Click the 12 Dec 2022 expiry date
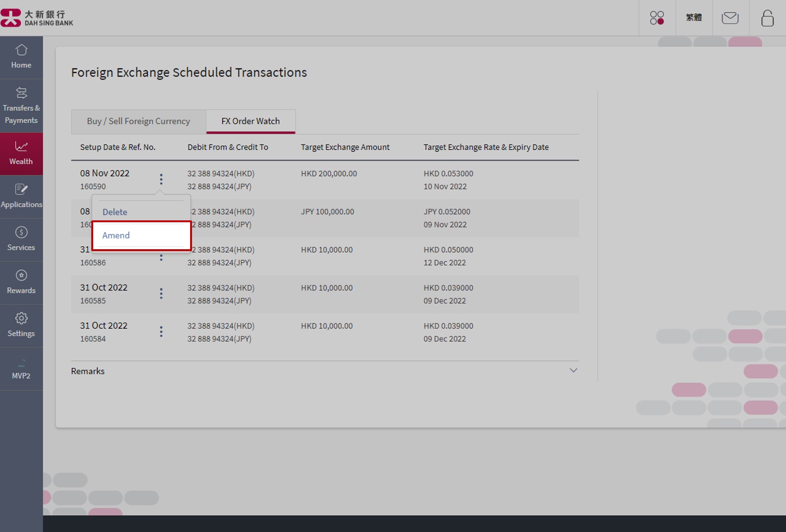The width and height of the screenshot is (786, 532). point(445,263)
